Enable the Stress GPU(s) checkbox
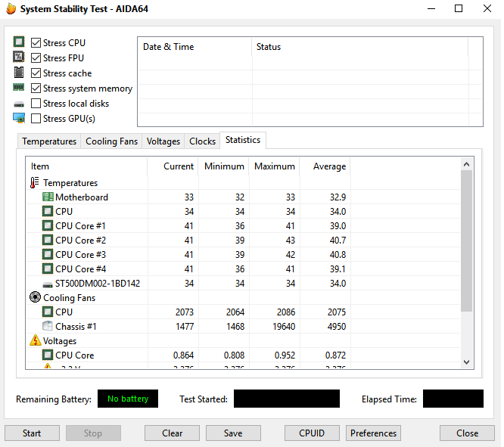 pyautogui.click(x=36, y=119)
